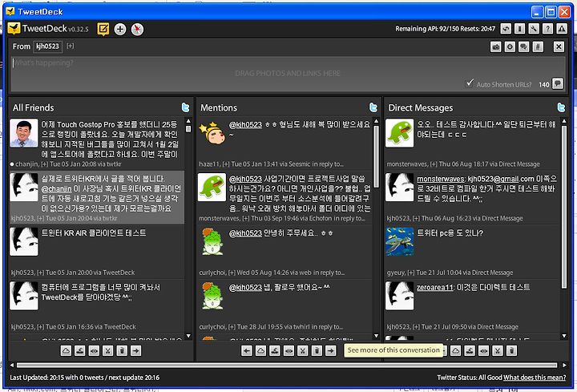Image resolution: width=577 pixels, height=392 pixels.
Task: Click the trash icon under All Friends column
Action: click(x=122, y=351)
